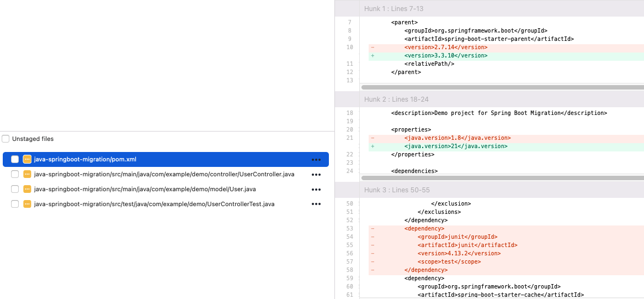644x299 pixels.
Task: Click the spring-boot-starter-parent artifactId line
Action: point(489,39)
